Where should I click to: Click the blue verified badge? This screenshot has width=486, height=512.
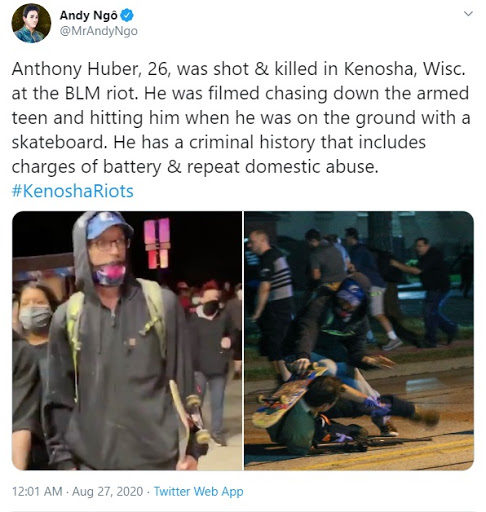pos(127,15)
